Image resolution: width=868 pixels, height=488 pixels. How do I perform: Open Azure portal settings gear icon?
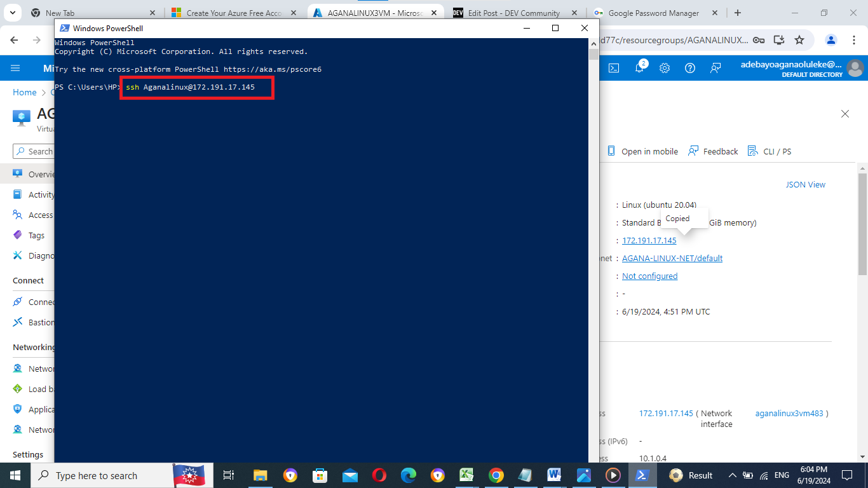[665, 68]
